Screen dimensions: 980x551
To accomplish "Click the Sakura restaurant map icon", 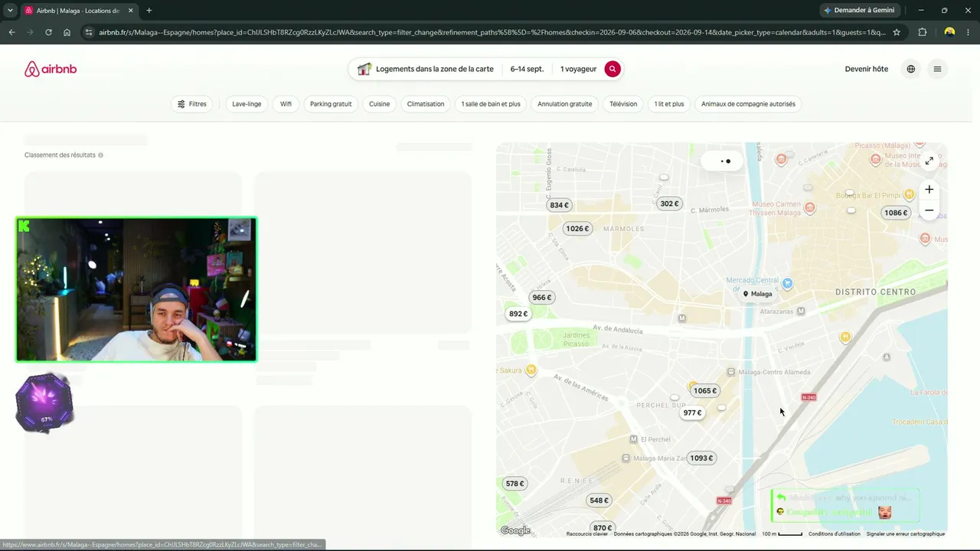I will tap(531, 370).
